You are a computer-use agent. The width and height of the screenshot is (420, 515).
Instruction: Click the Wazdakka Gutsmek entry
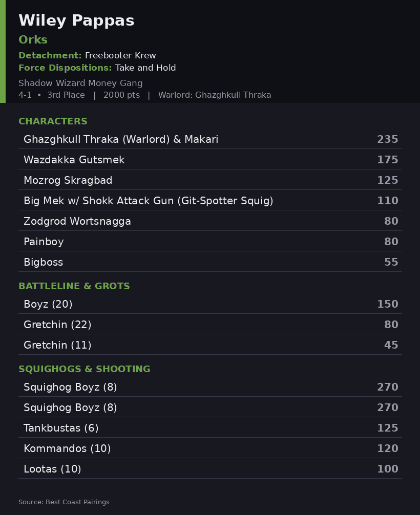pos(210,159)
